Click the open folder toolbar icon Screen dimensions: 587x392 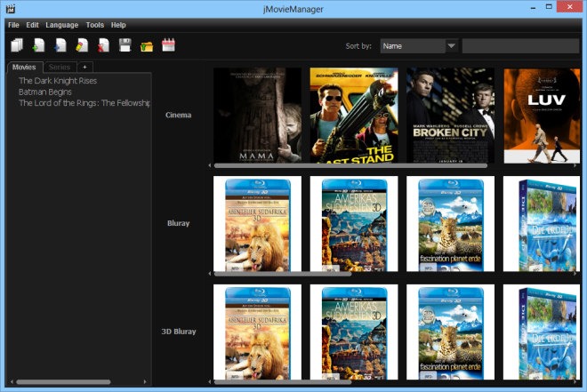pos(147,45)
